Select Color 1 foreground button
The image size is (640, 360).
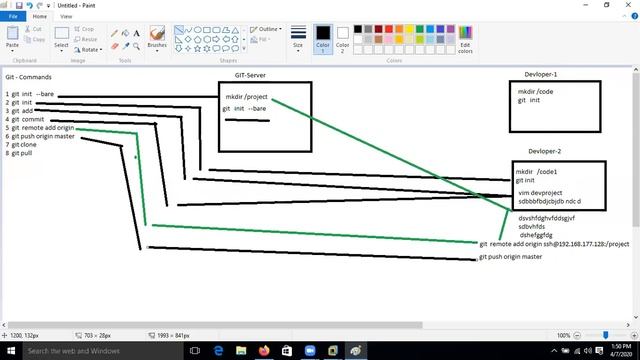(x=323, y=39)
